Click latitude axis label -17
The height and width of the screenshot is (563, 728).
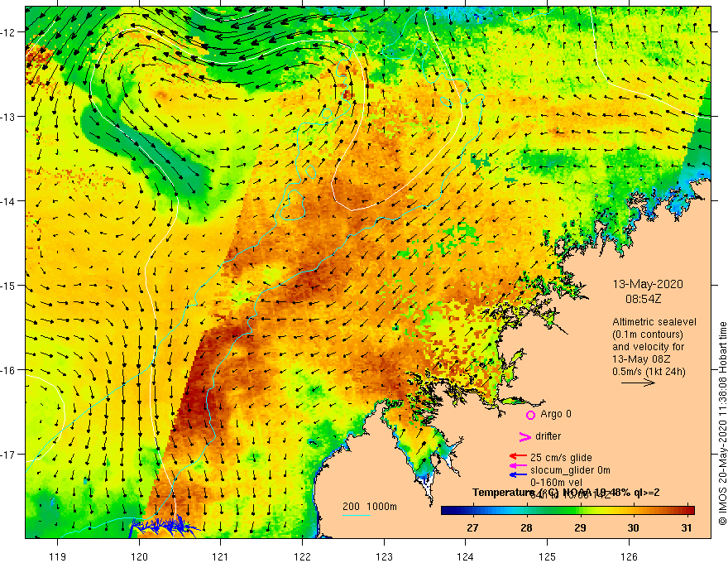8,455
